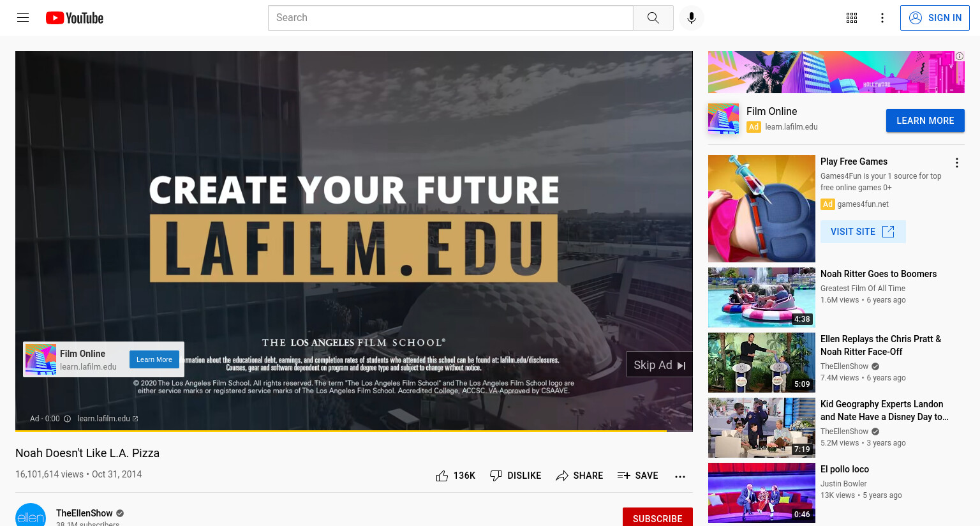Click 'Noah Doesn't Like L.A. Pizza' title
980x526 pixels.
tap(87, 453)
